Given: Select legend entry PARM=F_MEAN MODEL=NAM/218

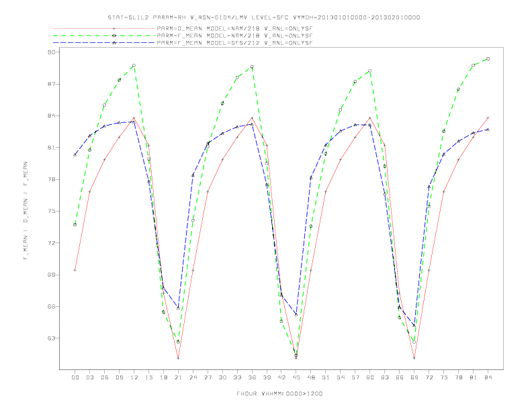Looking at the screenshot, I should (x=234, y=36).
